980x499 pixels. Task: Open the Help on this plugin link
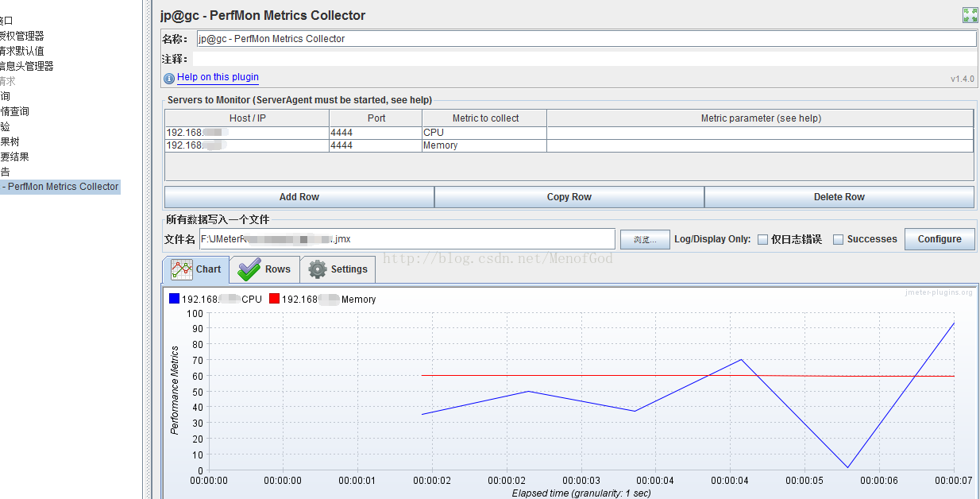pos(218,77)
